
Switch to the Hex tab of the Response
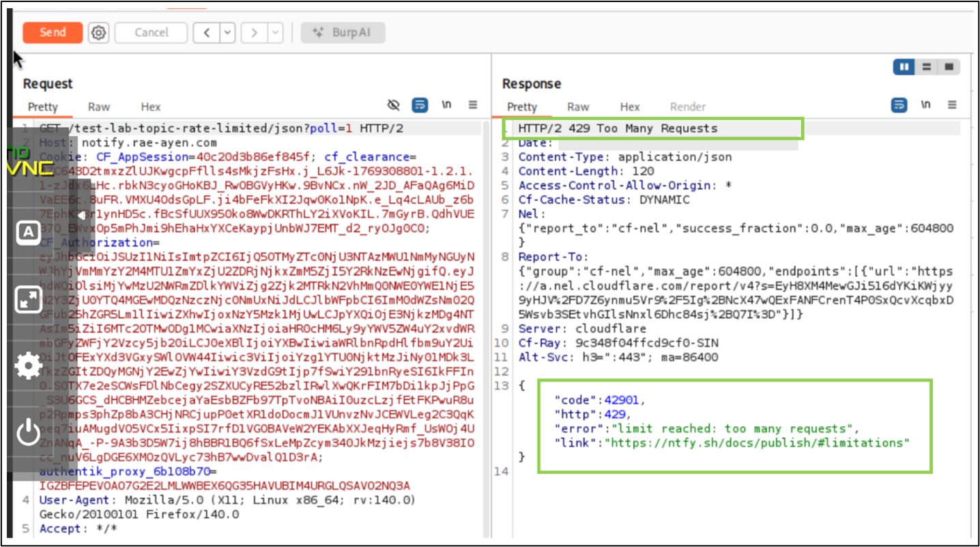[629, 107]
